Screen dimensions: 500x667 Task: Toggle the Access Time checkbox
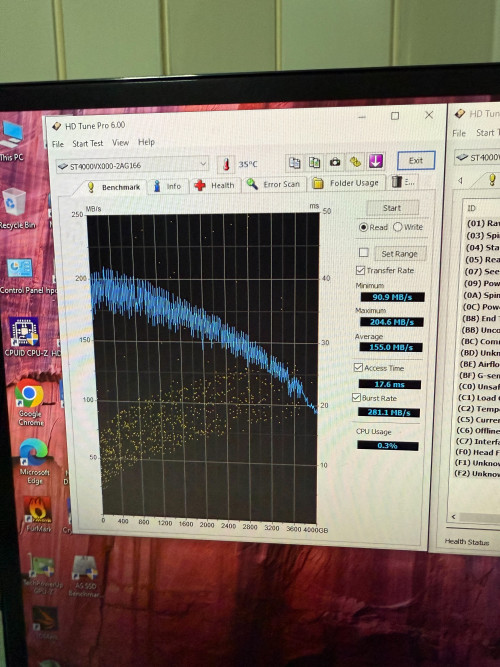pyautogui.click(x=358, y=368)
